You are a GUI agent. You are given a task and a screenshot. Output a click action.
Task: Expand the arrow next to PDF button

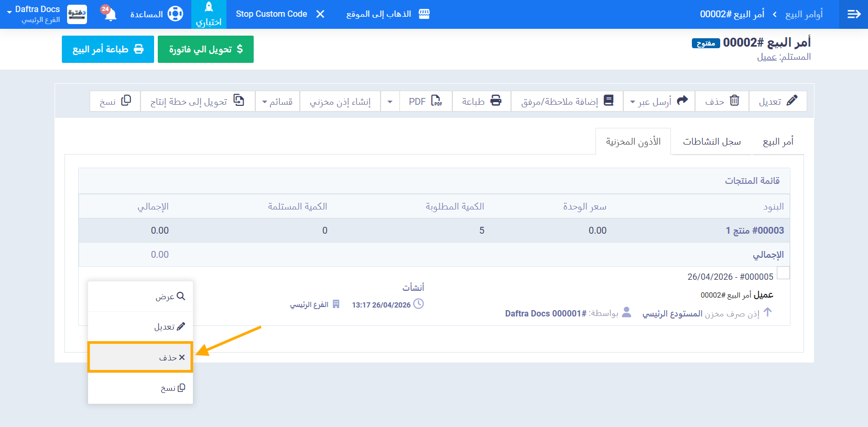[390, 101]
